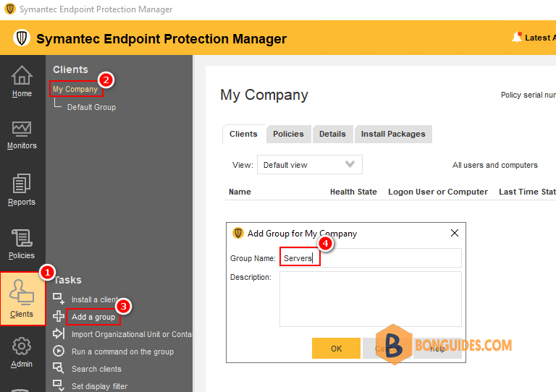Click the All users and computers text
Screen dimensions: 556x392
pos(495,165)
